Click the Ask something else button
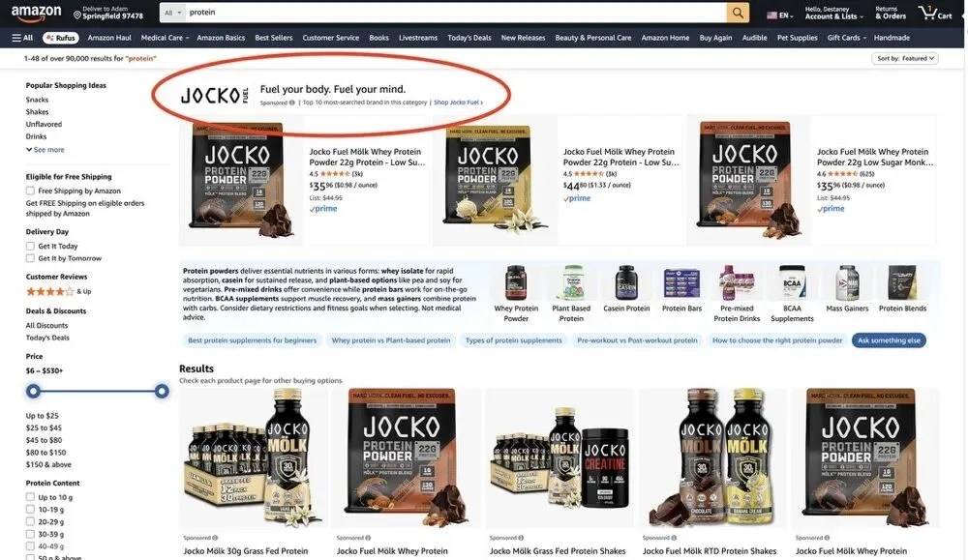This screenshot has width=968, height=560. 889,340
